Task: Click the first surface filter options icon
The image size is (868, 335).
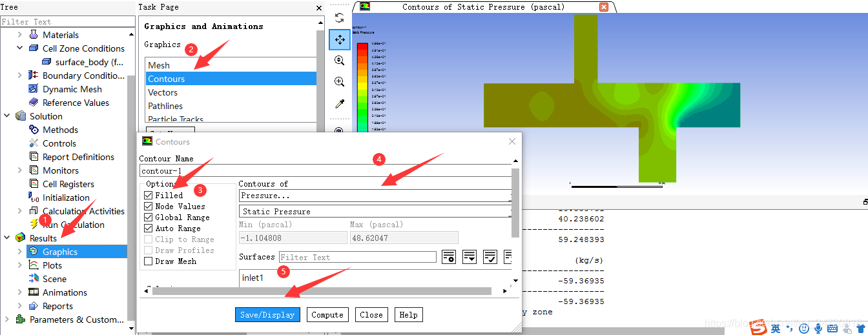Action: [449, 257]
